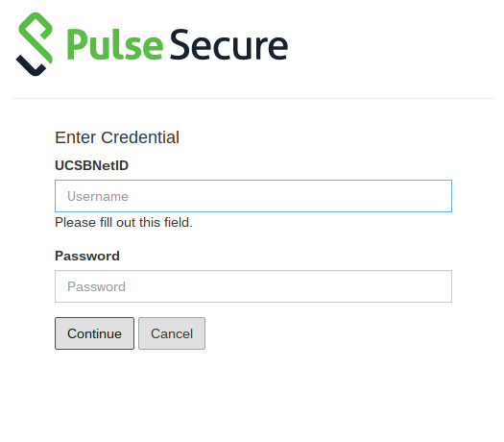
Task: Click the divider line under the logo
Action: (253, 98)
